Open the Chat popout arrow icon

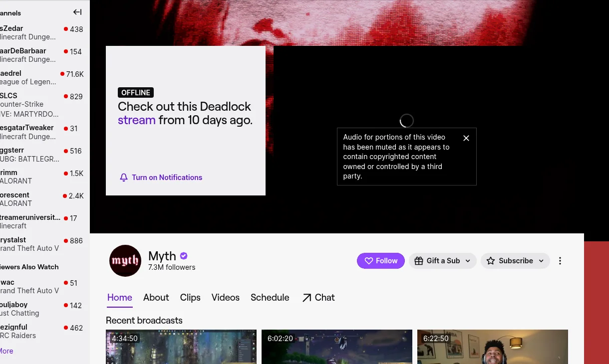(x=306, y=298)
